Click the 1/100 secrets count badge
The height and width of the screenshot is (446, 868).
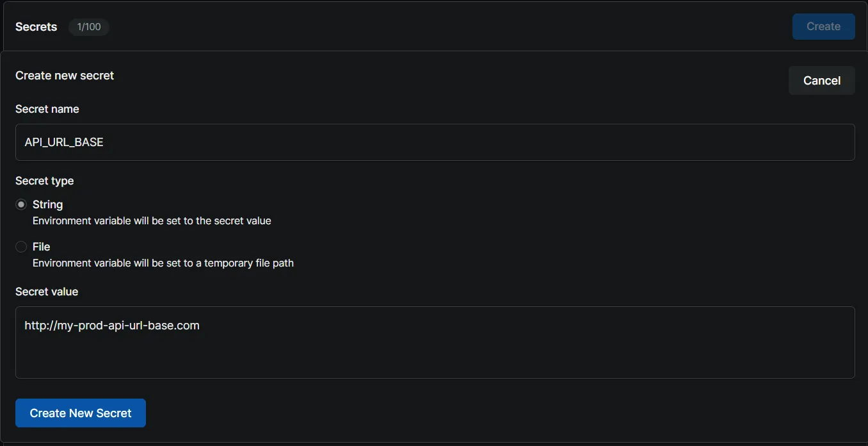tap(88, 27)
